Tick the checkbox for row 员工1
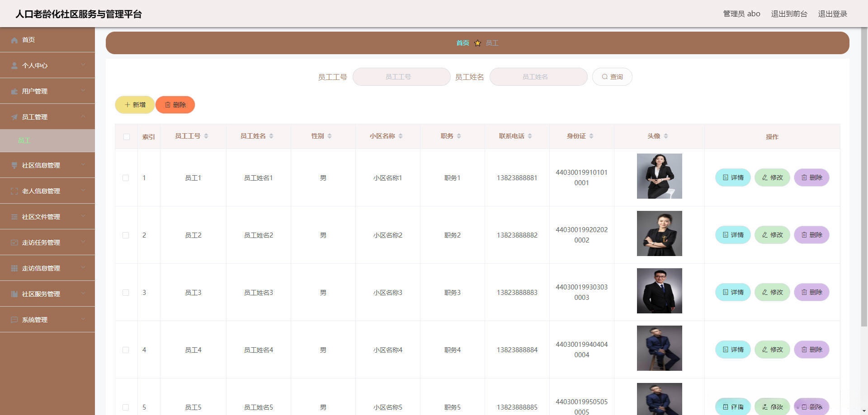The height and width of the screenshot is (415, 868). (x=126, y=178)
